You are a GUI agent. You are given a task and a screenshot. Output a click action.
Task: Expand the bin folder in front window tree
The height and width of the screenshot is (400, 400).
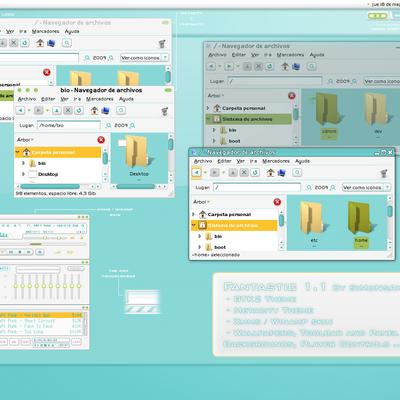pyautogui.click(x=200, y=236)
